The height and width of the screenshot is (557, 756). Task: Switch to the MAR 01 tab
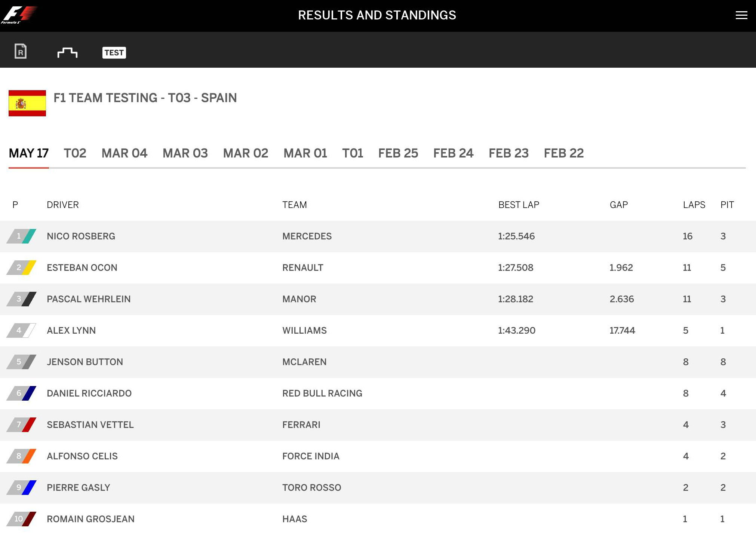[305, 153]
